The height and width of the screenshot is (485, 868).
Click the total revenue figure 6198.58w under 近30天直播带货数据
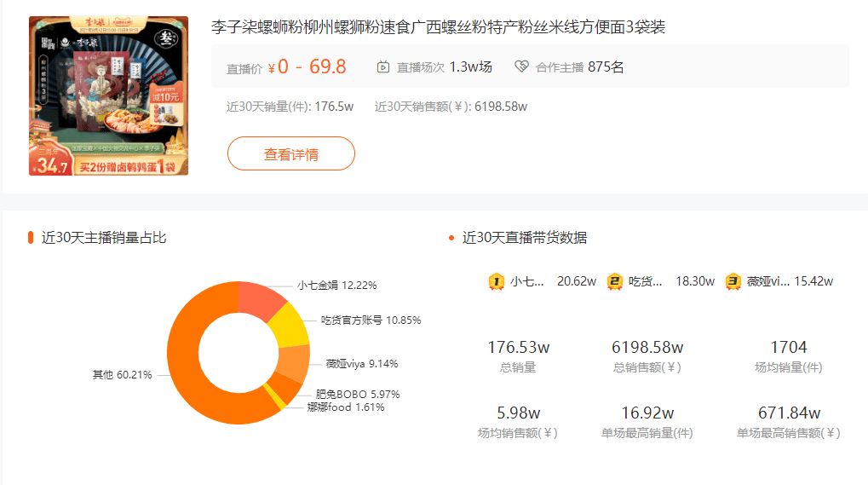(x=647, y=347)
